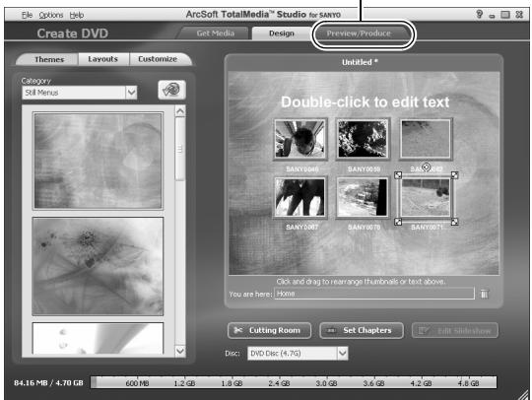Screen dimensions: 532x400
Task: Select the Layouts tab
Action: tap(102, 59)
